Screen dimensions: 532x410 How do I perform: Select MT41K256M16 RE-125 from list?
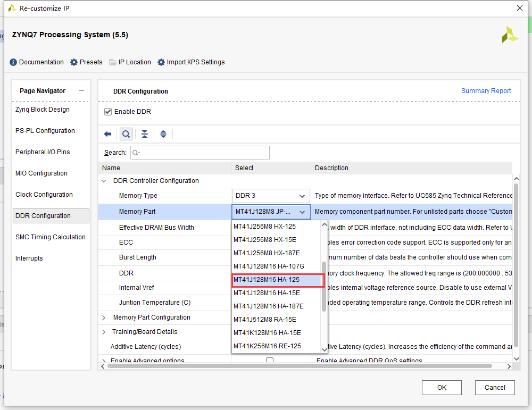277,346
